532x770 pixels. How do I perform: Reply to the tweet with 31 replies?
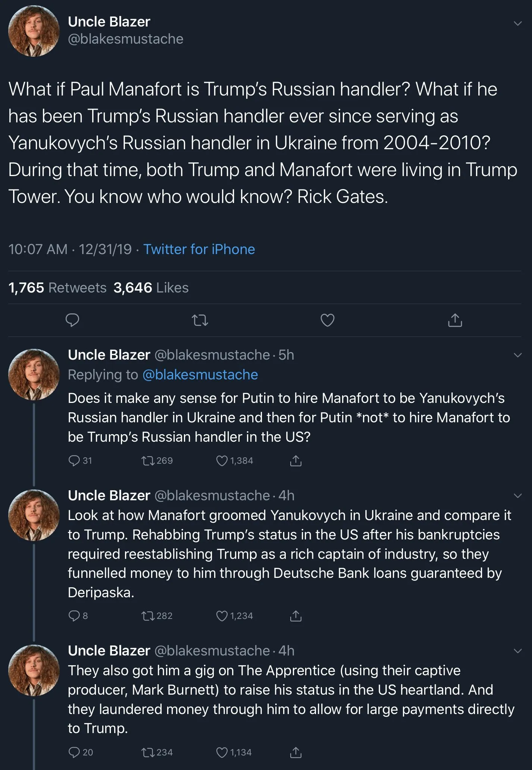tap(74, 461)
